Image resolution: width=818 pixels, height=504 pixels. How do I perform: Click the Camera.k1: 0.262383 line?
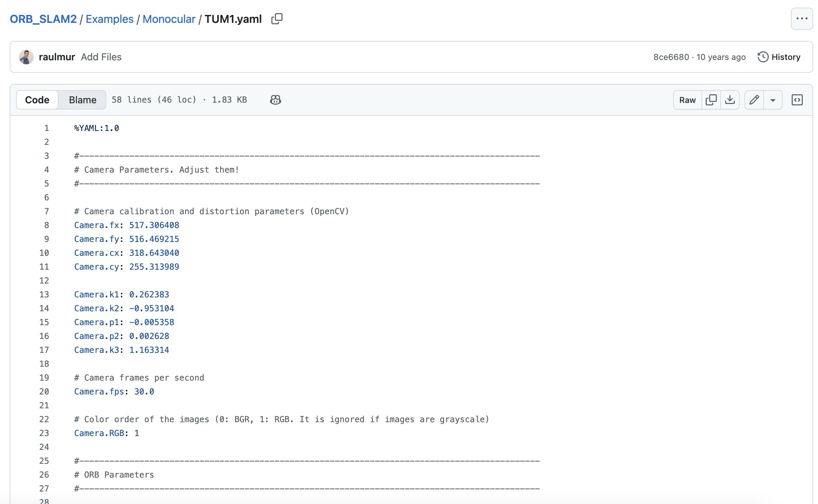[122, 295]
